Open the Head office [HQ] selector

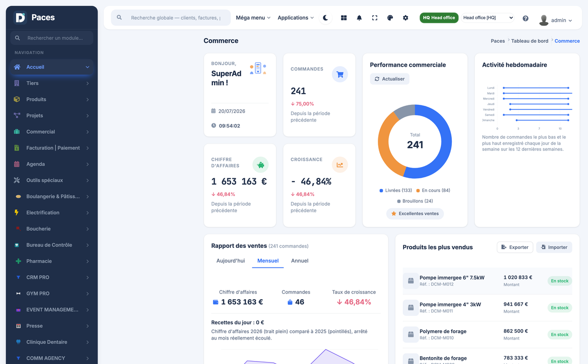[x=488, y=18]
